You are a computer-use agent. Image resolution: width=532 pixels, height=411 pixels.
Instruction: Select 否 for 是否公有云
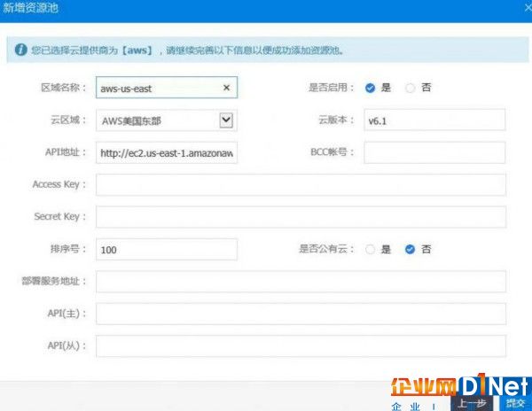click(410, 250)
